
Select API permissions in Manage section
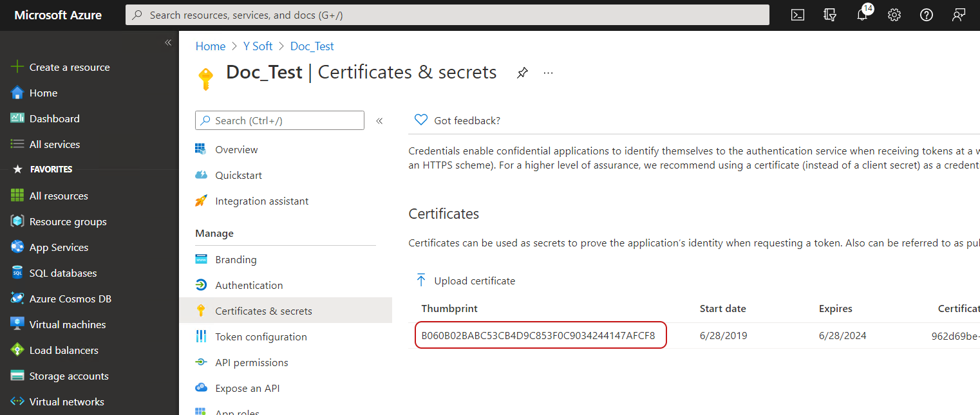click(x=251, y=362)
